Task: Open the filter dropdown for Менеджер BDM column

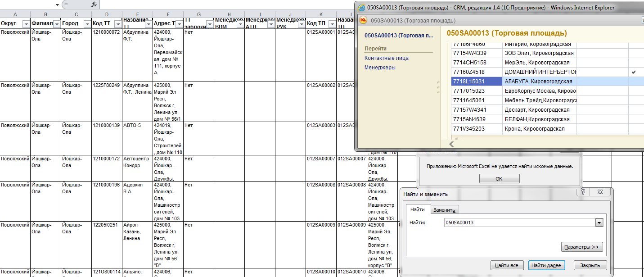Action: pos(240,24)
